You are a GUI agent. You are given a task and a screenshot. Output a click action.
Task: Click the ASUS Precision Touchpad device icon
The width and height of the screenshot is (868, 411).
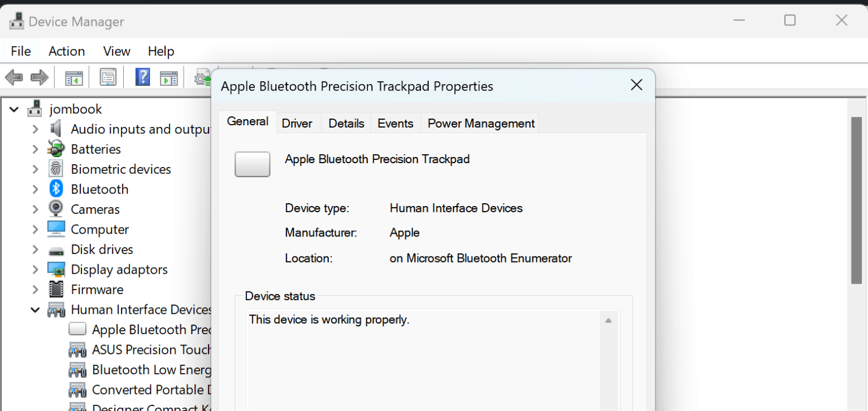(77, 349)
